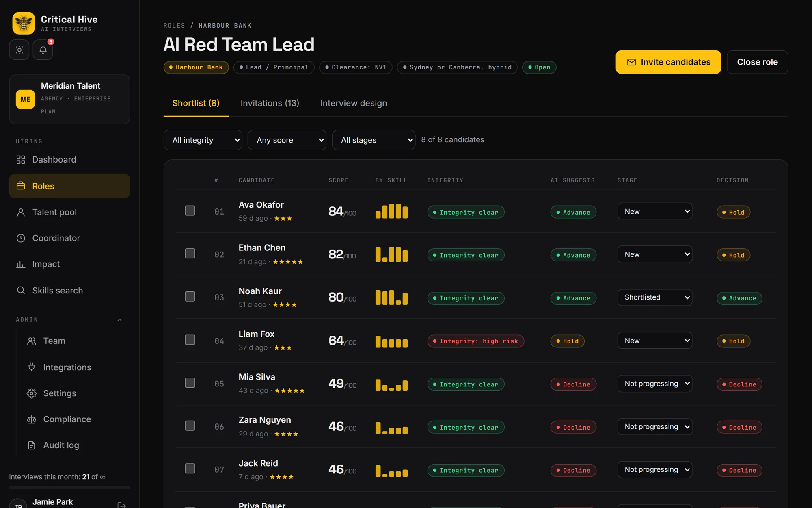The image size is (812, 508).
Task: Change Ava Okafor's stage dropdown
Action: click(x=655, y=211)
